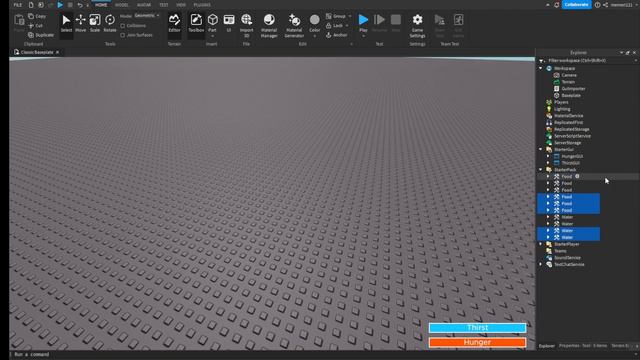Click the share icon beside username
Image resolution: width=640 pixels, height=360 pixels.
(x=605, y=5)
